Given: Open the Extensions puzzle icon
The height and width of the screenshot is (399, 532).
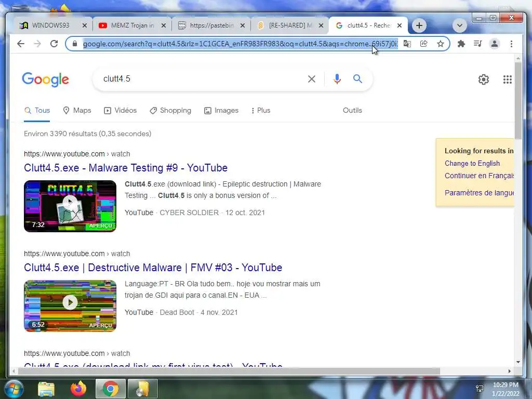Looking at the screenshot, I should 461,44.
